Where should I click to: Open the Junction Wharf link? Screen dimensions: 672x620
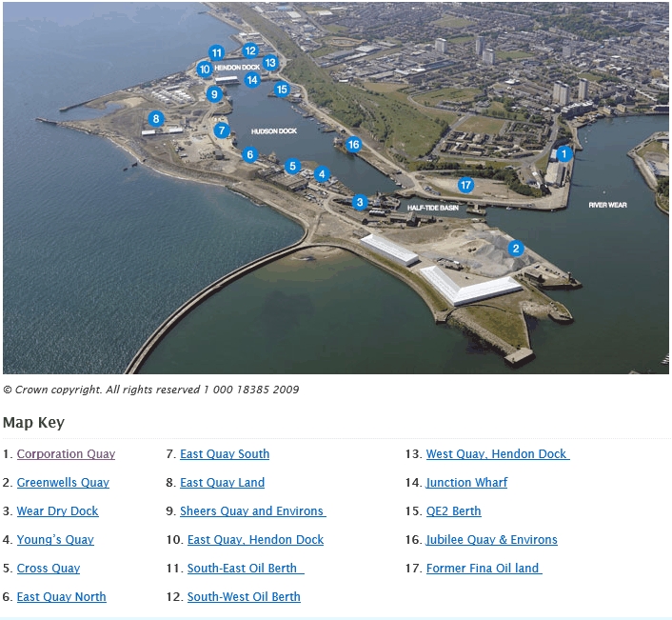click(x=466, y=483)
